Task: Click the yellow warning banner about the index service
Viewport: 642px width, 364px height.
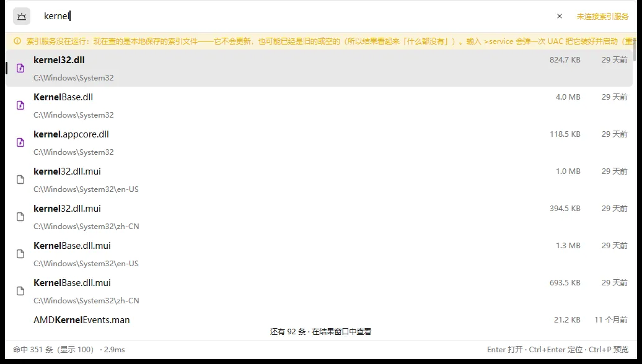Action: pos(320,41)
